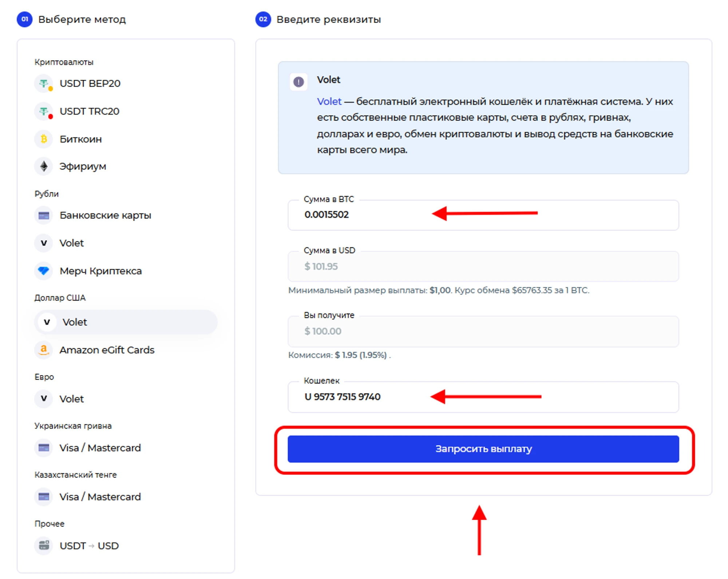Click the USDT BEP20 tether icon
This screenshot has width=728, height=579.
click(x=44, y=84)
